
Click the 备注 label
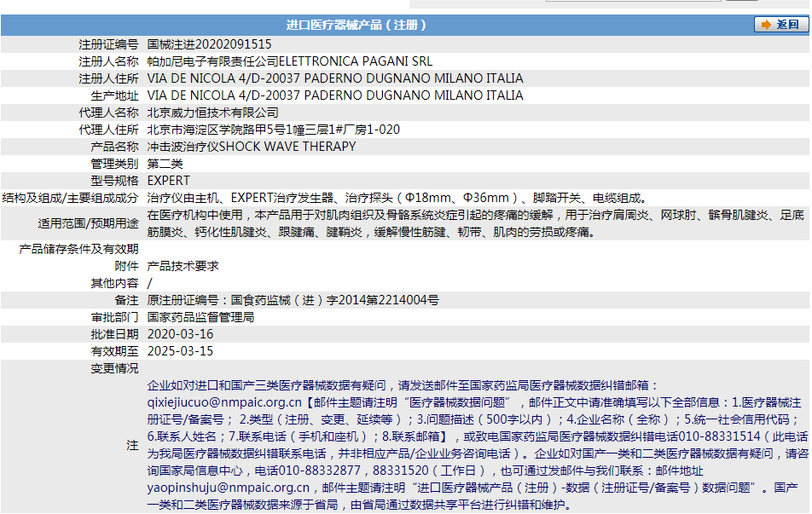[x=126, y=301]
